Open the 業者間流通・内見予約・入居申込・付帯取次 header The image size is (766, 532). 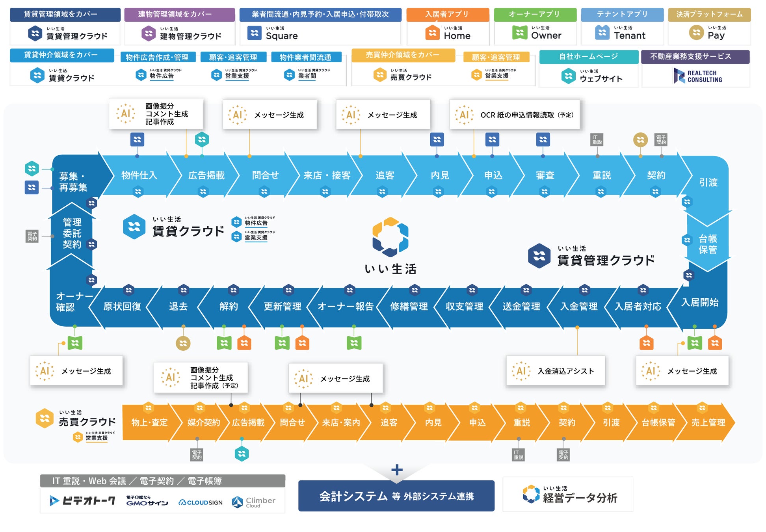[x=321, y=15]
